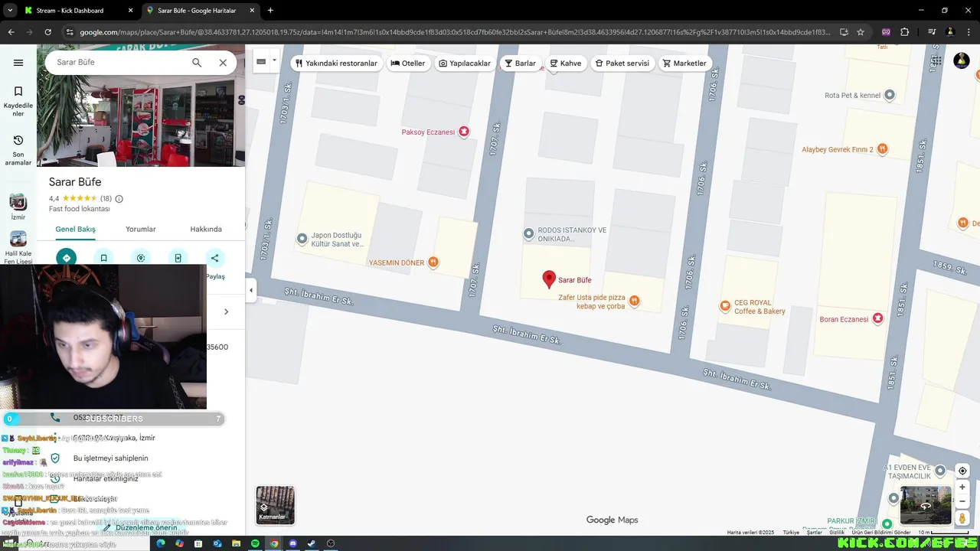Open Son aramalar recent searches
The height and width of the screenshot is (551, 980).
[x=18, y=150]
